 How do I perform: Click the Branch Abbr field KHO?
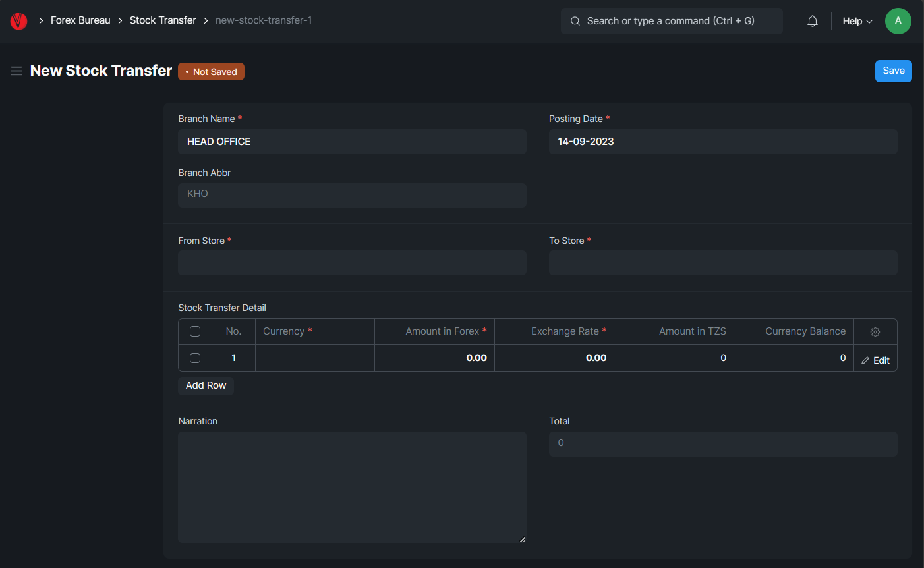[352, 195]
